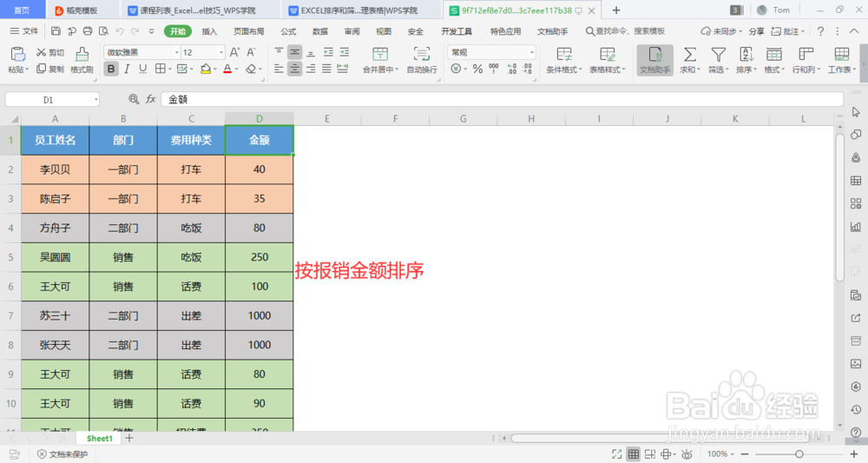Click the Paste (粘贴) clipboard icon

coord(17,54)
